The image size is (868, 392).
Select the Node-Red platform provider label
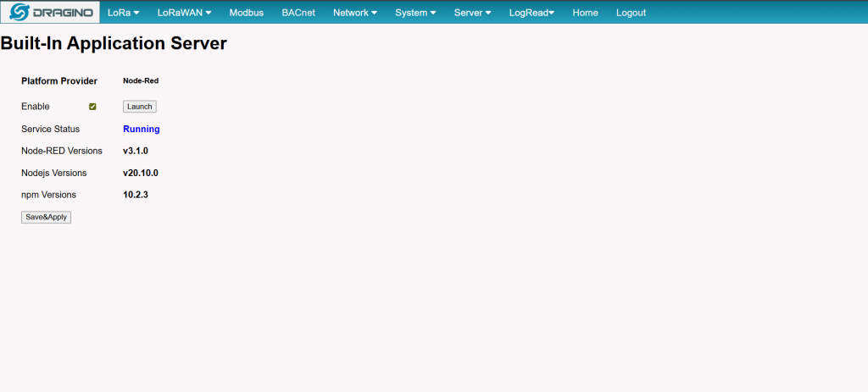[141, 81]
